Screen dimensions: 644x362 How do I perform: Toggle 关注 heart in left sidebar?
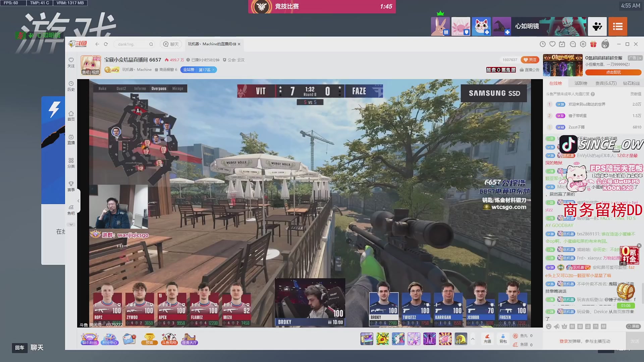[71, 62]
